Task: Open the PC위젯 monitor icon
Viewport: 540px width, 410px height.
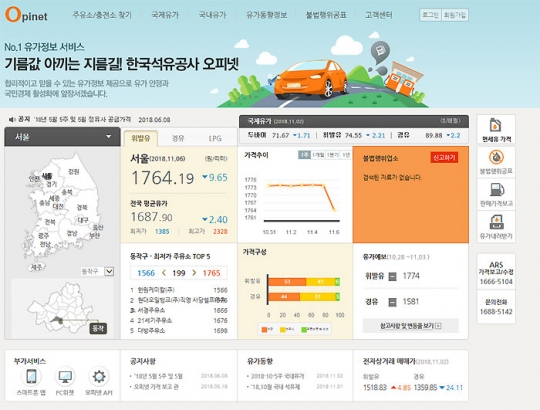Action: pos(65,377)
